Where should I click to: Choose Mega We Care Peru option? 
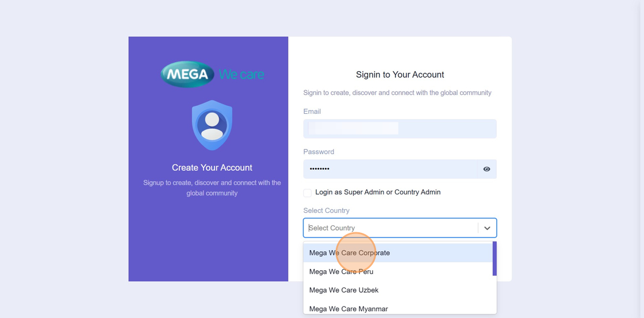click(x=342, y=271)
